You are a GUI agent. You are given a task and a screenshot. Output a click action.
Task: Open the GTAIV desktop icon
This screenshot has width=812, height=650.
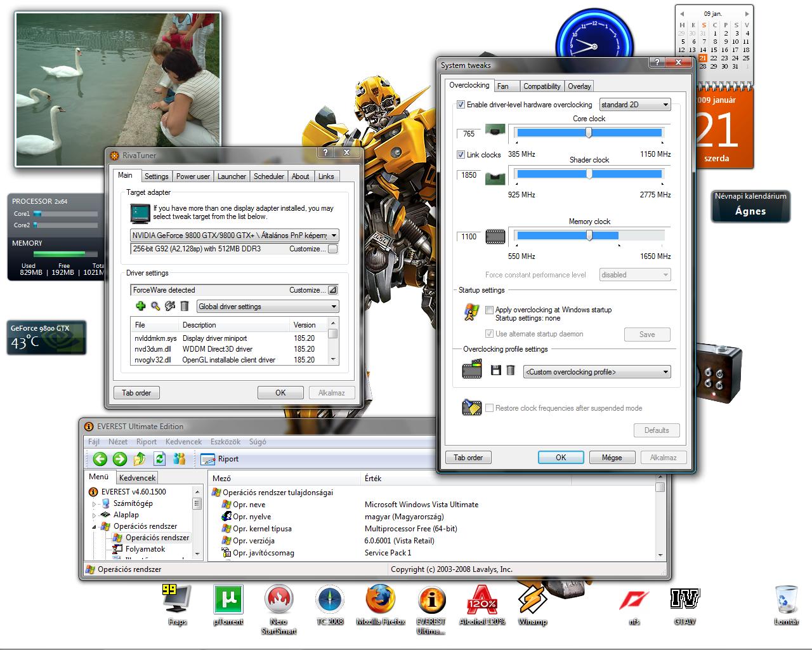click(685, 604)
